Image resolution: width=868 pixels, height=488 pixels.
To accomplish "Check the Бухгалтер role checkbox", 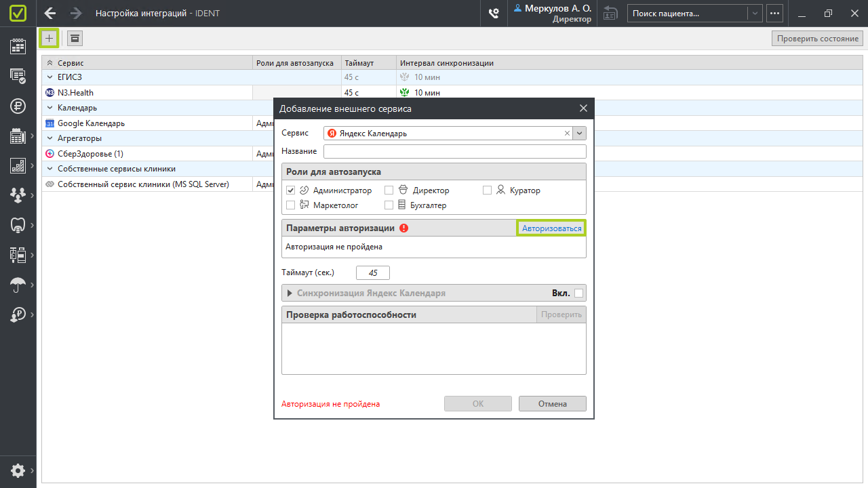I will [x=389, y=205].
